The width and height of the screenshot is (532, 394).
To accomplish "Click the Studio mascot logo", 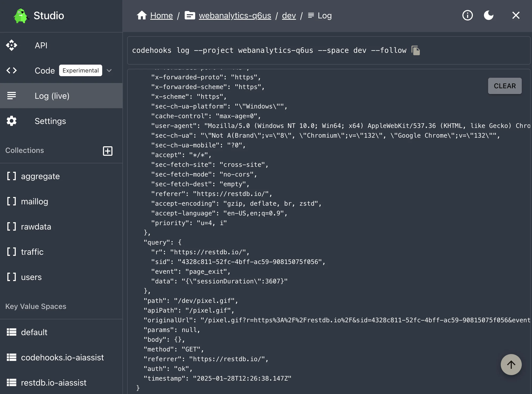I will pos(21,16).
